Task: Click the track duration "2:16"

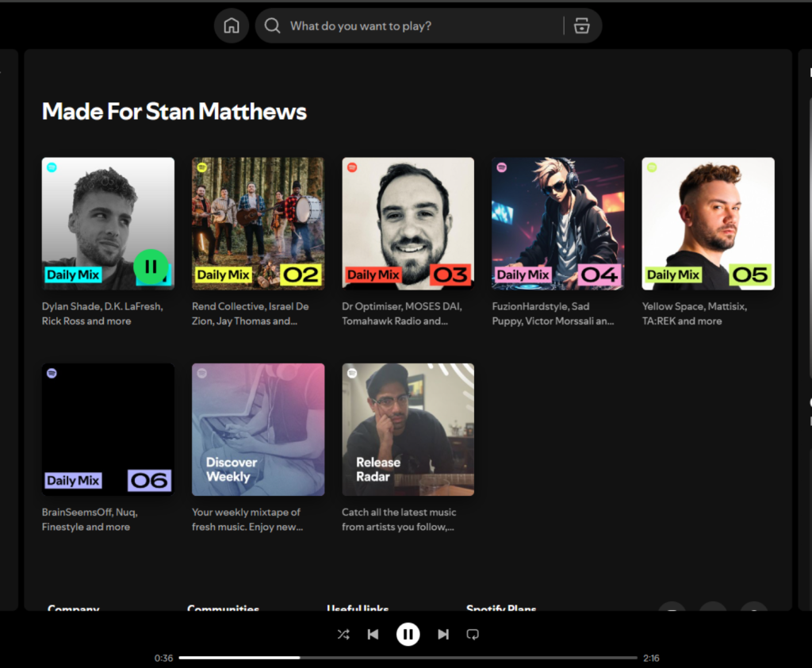Action: (x=651, y=658)
